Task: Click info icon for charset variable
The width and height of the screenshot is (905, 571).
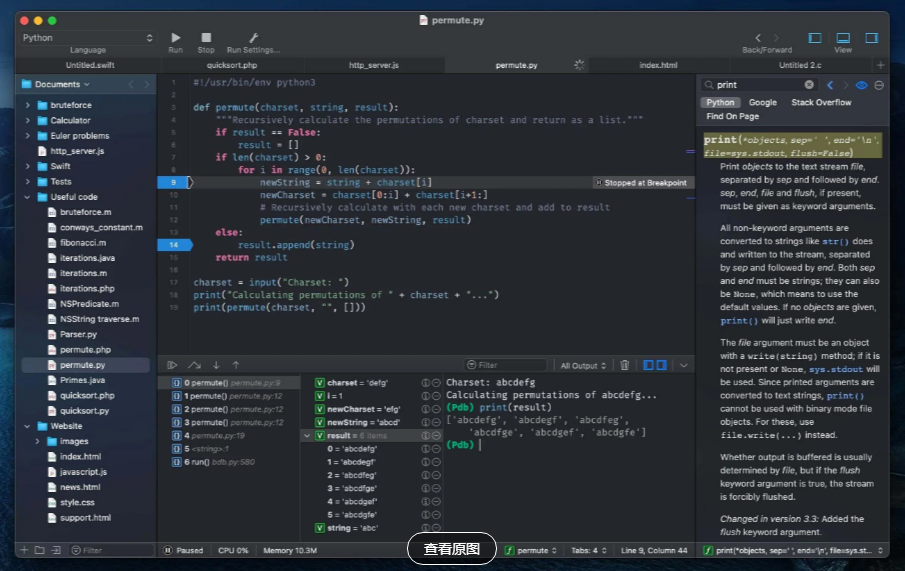Action: [x=425, y=383]
